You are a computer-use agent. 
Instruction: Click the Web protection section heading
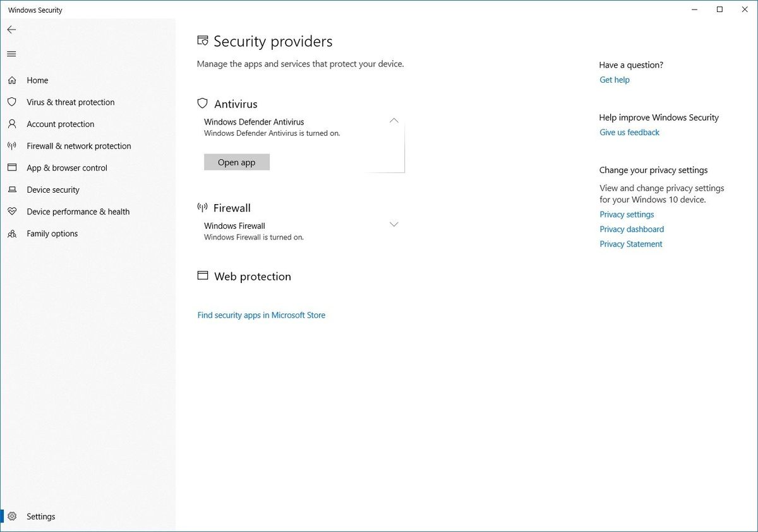tap(252, 276)
